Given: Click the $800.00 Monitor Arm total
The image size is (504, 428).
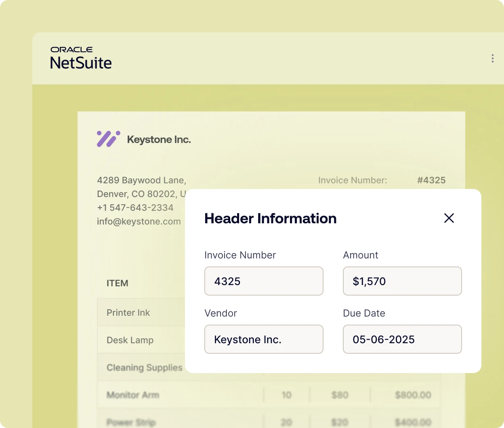Looking at the screenshot, I should 413,395.
